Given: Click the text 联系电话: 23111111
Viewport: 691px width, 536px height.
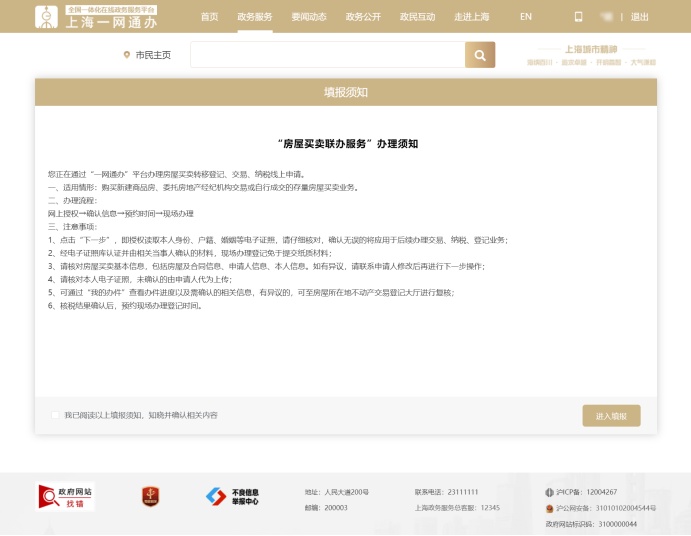Looking at the screenshot, I should point(446,492).
